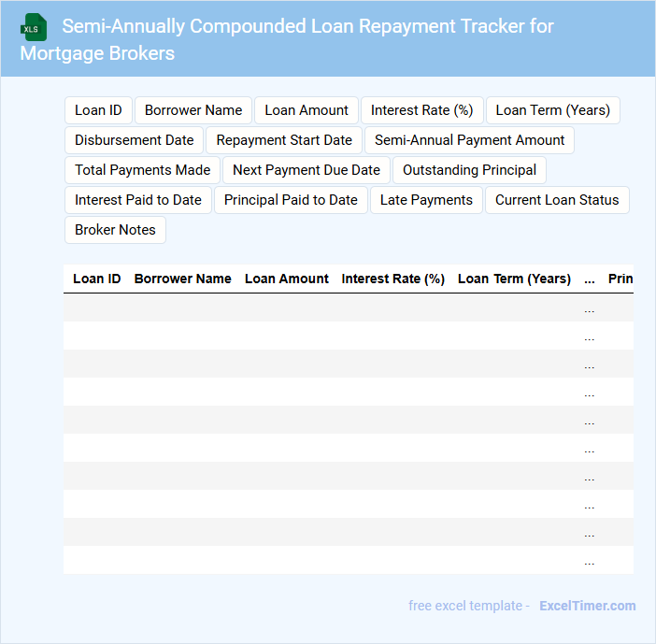Choose the Interest Rate (%) tag
Screen dimensions: 656x644
(x=422, y=110)
